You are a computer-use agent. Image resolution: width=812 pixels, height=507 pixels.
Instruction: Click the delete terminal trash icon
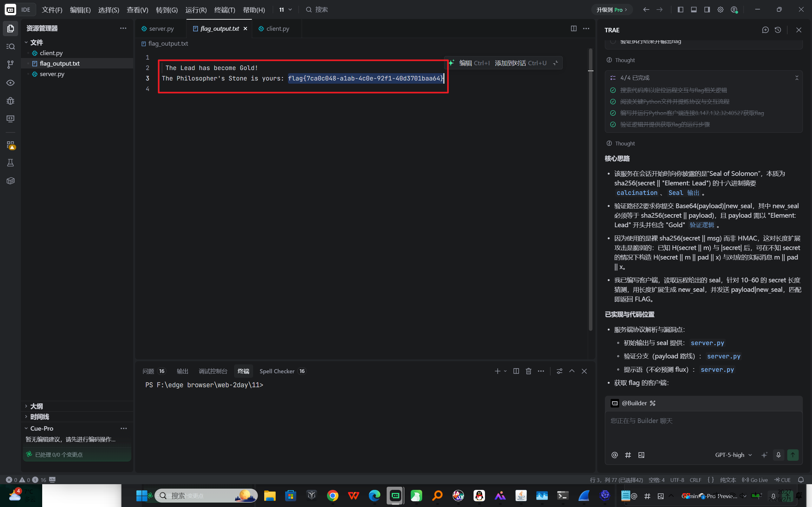(528, 371)
